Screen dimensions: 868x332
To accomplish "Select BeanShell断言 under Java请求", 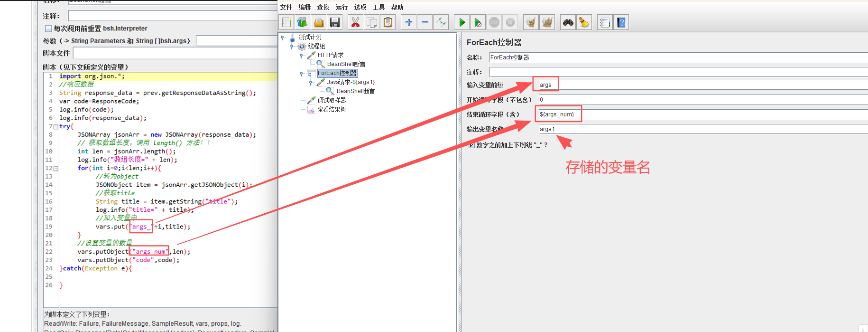I will coord(356,91).
